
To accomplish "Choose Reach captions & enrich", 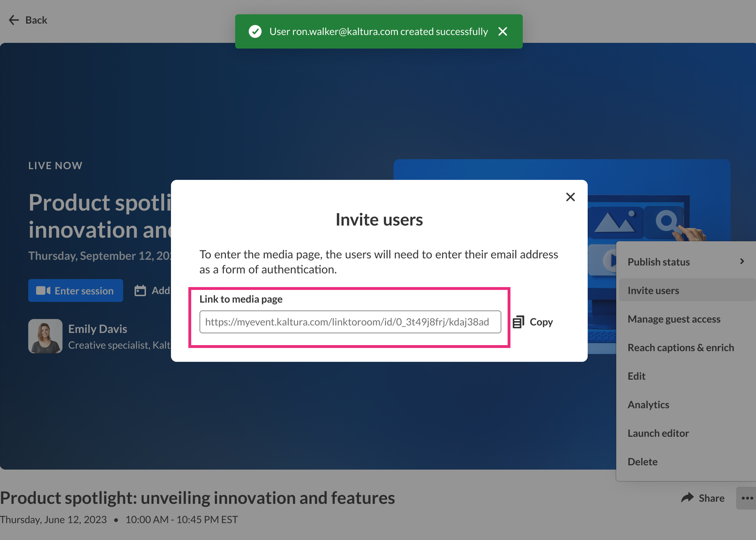I will [x=680, y=347].
